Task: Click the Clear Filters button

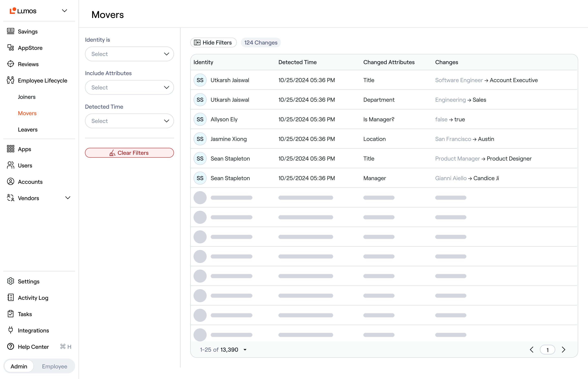Action: click(129, 153)
